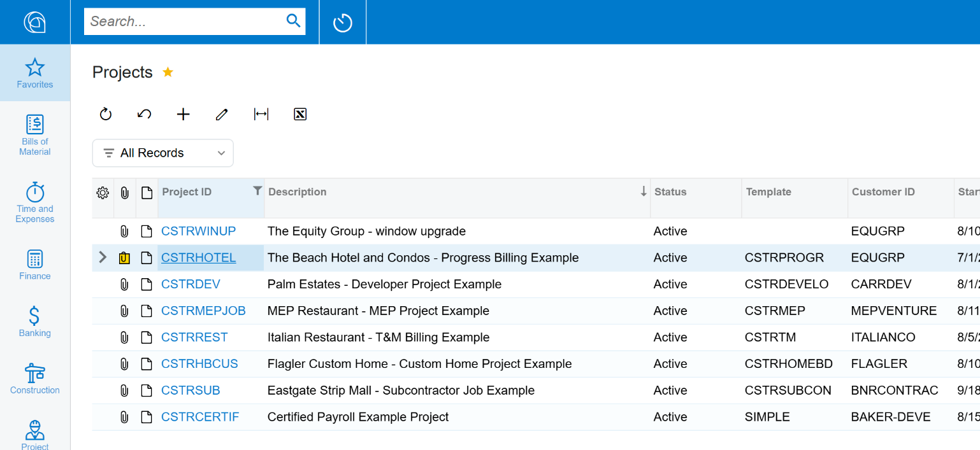980x450 pixels.
Task: Export to Excel using the toolbar icon
Action: click(x=300, y=115)
